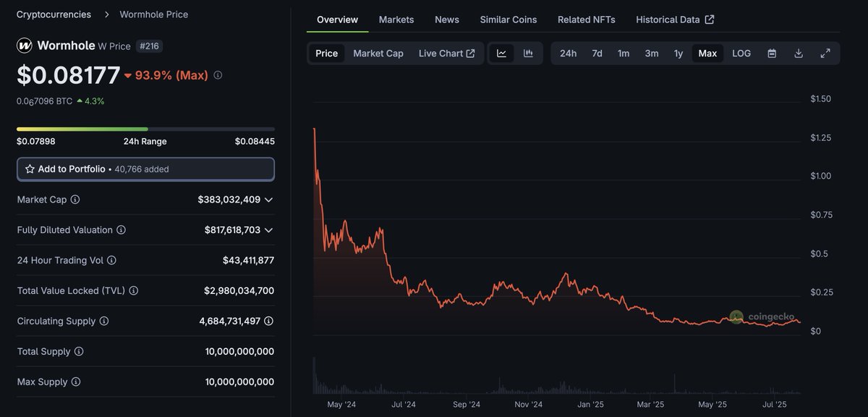Set chart range to Max

(707, 53)
